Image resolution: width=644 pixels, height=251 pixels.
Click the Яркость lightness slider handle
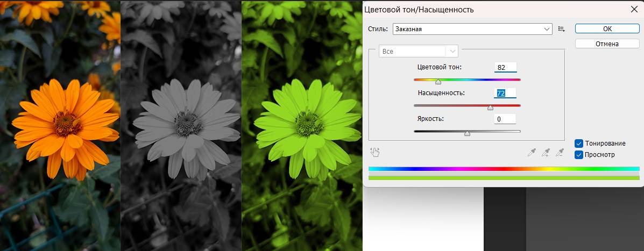click(467, 133)
